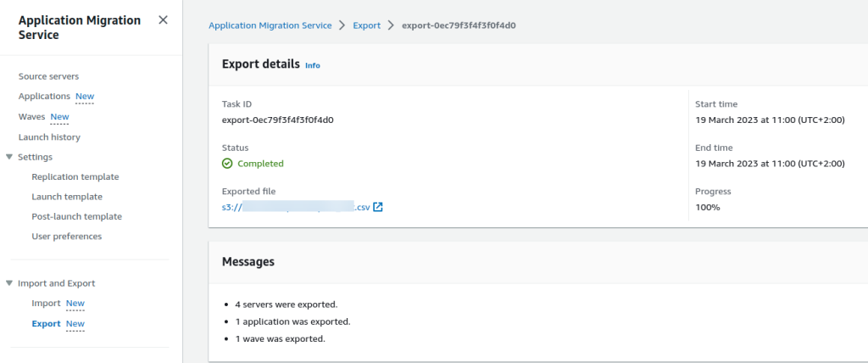Viewport: 868px width, 363px height.
Task: Click the Settings section label
Action: pos(35,158)
